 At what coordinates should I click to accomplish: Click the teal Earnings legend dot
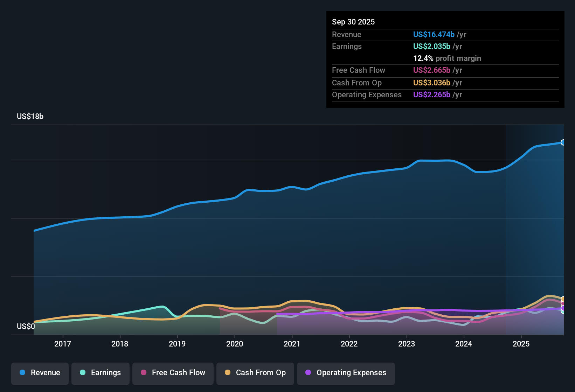83,373
